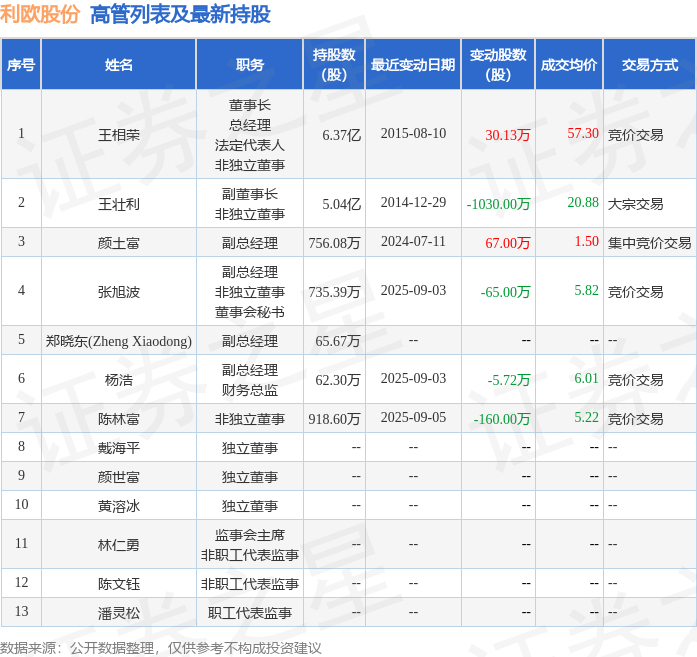Click the date 2015-08-10
The width and height of the screenshot is (697, 657).
click(x=413, y=133)
